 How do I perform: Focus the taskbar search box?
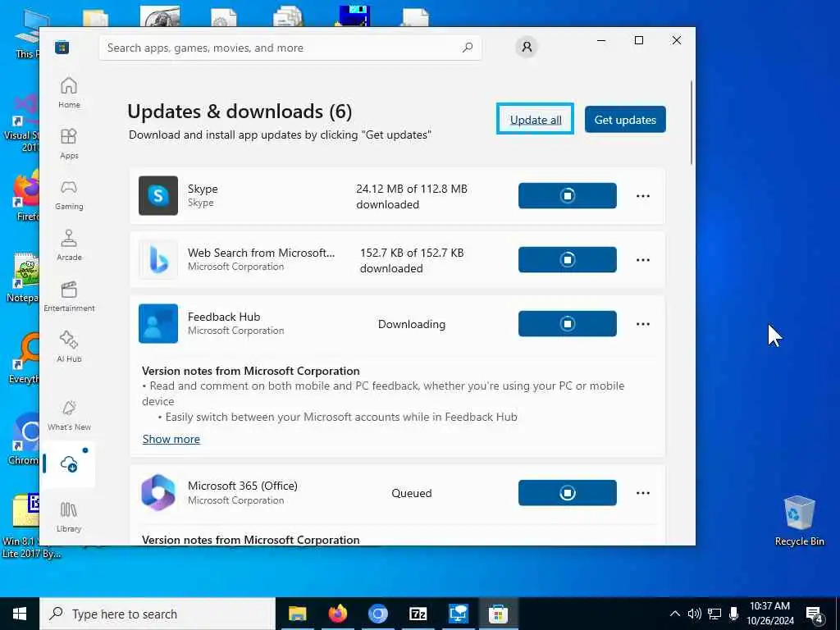coord(157,614)
